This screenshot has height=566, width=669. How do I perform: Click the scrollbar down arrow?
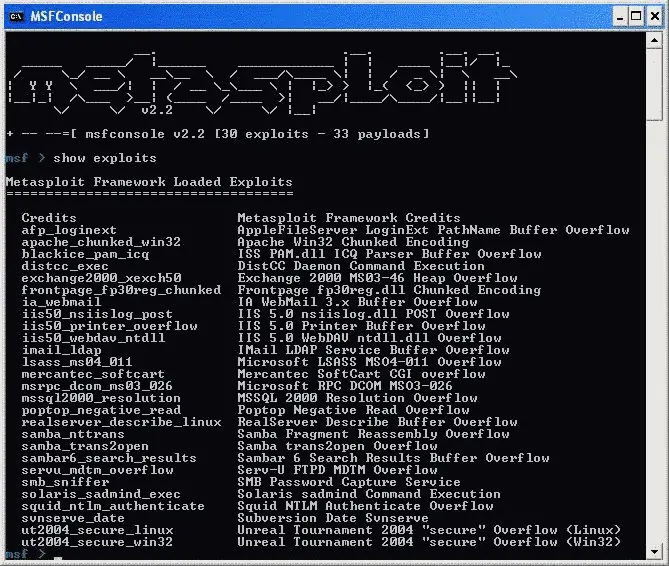(x=654, y=552)
